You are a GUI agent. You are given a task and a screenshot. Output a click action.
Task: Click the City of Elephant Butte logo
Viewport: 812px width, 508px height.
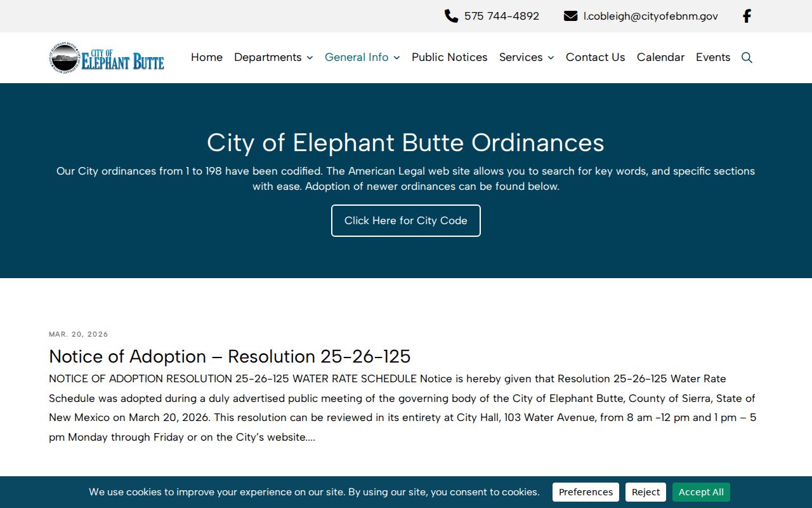pyautogui.click(x=107, y=58)
